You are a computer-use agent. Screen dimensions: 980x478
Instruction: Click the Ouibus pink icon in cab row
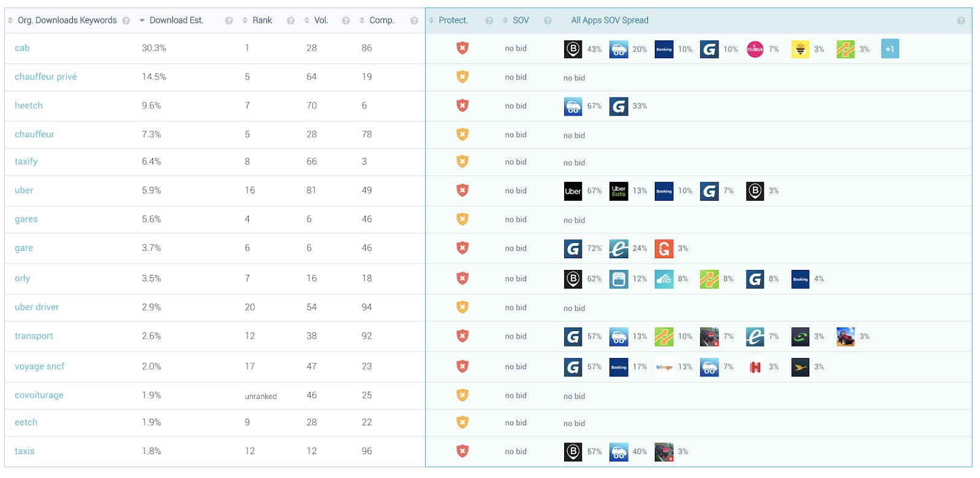[x=755, y=49]
